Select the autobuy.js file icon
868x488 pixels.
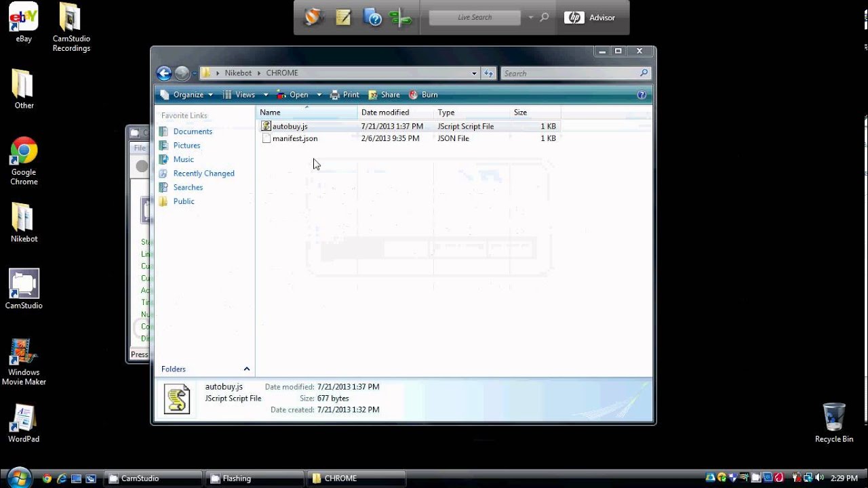[266, 126]
